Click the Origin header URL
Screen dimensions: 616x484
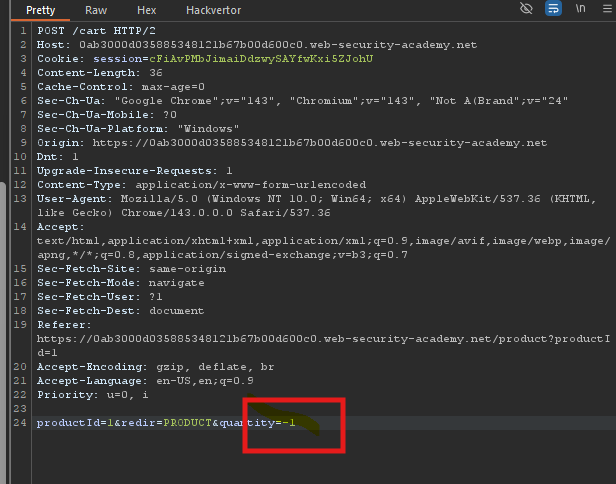click(x=320, y=143)
